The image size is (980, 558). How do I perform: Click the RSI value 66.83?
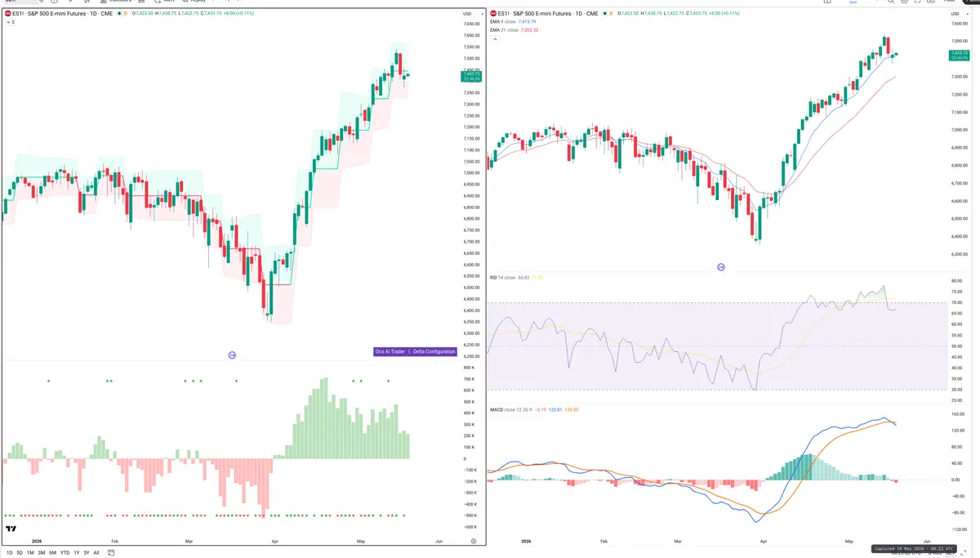coord(523,278)
